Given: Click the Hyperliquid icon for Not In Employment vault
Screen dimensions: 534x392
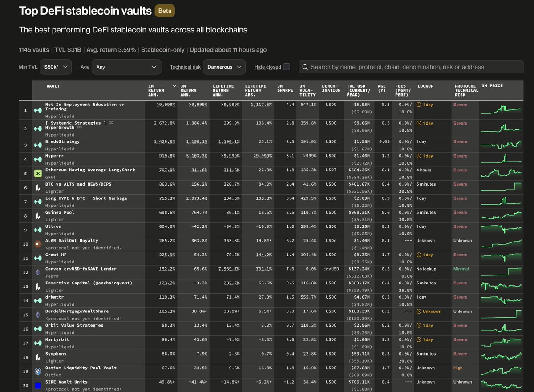Looking at the screenshot, I should point(38,110).
